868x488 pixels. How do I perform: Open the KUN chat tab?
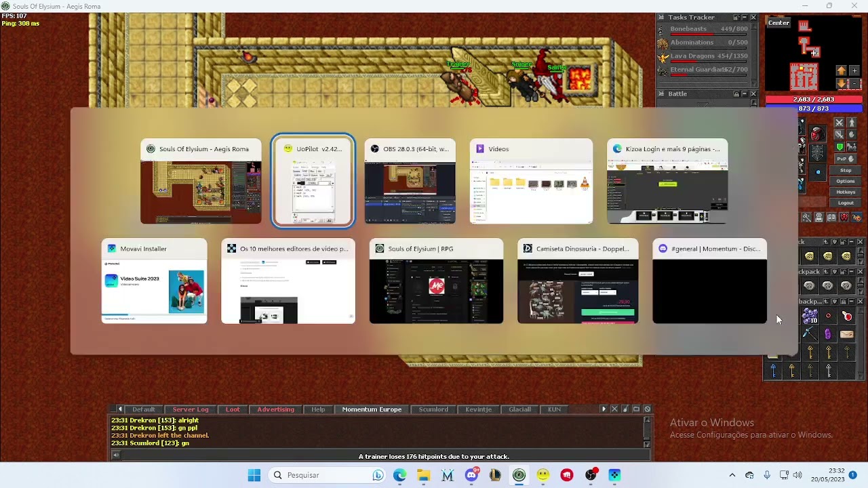[554, 409]
